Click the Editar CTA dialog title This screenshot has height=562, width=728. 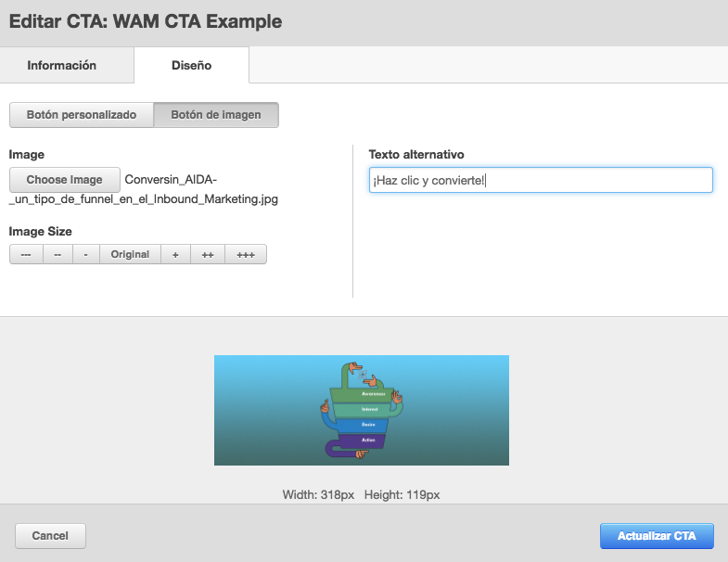(x=146, y=20)
